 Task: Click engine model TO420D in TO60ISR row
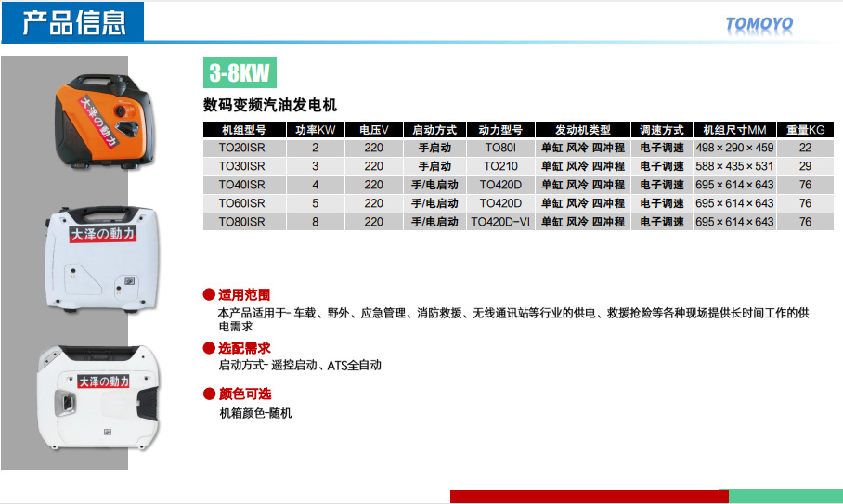[x=500, y=203]
